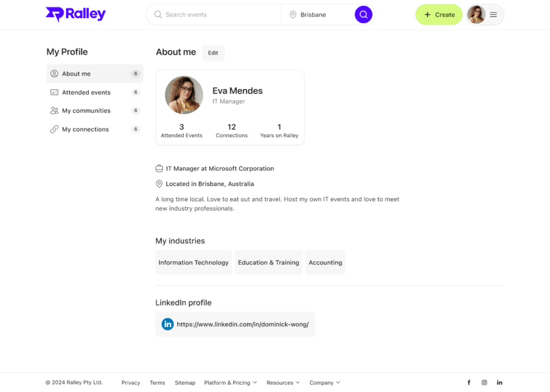This screenshot has width=550, height=392.
Task: Select My connections in sidebar
Action: point(85,129)
